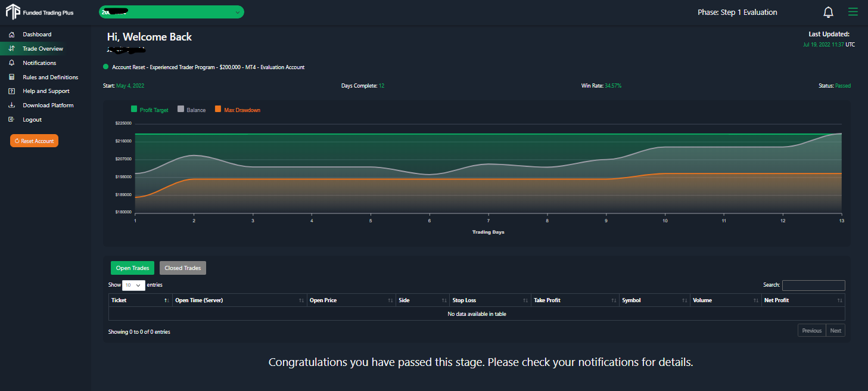Click 'No data available in table' row

click(x=477, y=314)
